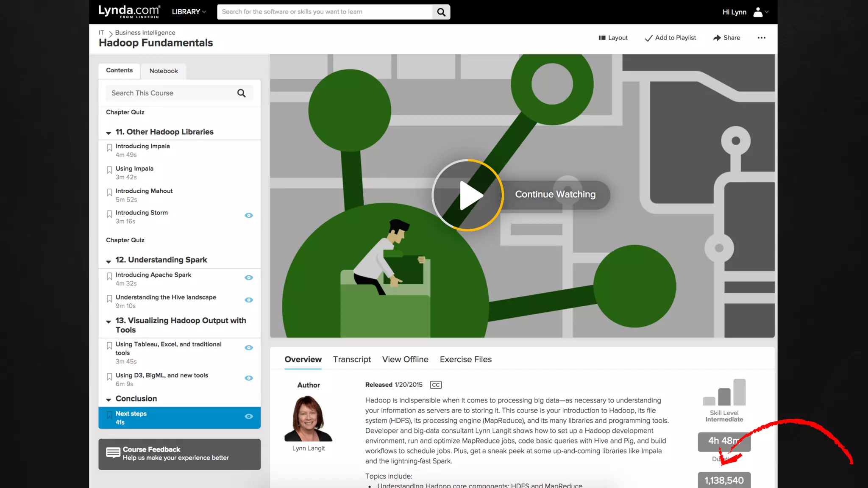
Task: Toggle watched eye on Introducing Apache Spark
Action: 249,277
